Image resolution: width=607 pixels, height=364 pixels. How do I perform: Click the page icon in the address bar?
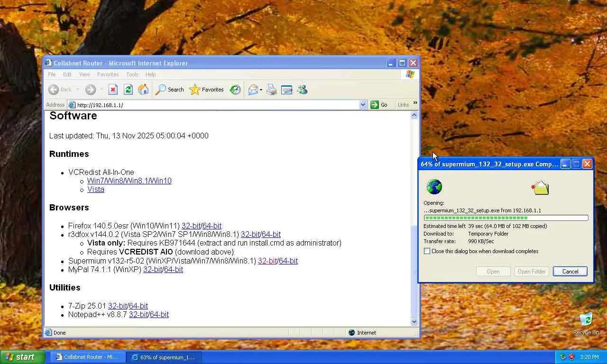coord(72,105)
